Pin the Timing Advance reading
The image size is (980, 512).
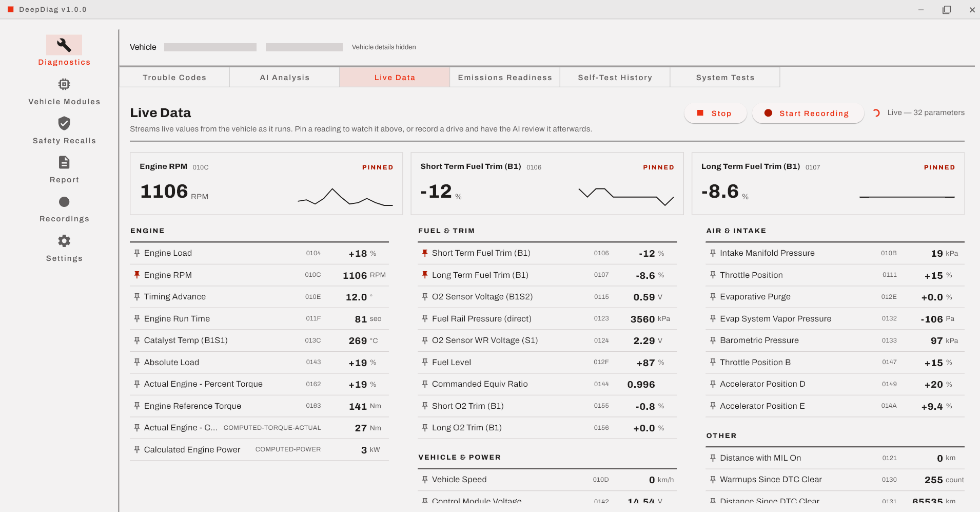tap(137, 297)
